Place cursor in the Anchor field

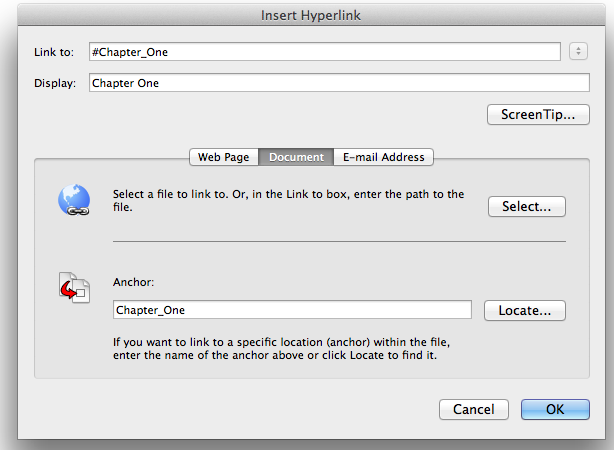pos(292,310)
